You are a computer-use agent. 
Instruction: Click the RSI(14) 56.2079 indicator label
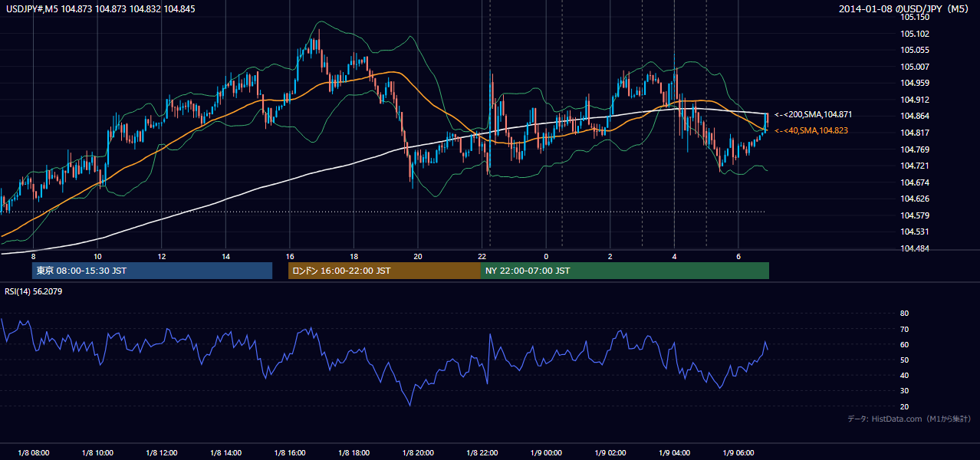(x=33, y=291)
